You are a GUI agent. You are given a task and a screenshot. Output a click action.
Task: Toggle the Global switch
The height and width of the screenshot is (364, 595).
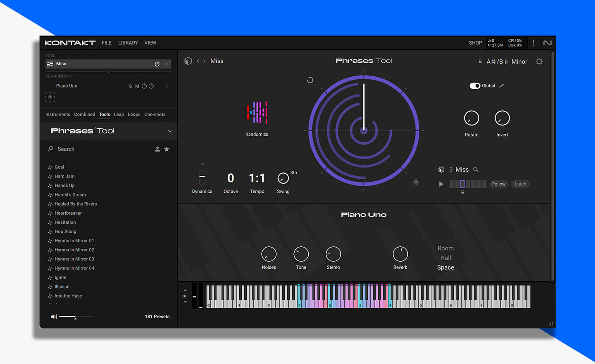click(475, 86)
